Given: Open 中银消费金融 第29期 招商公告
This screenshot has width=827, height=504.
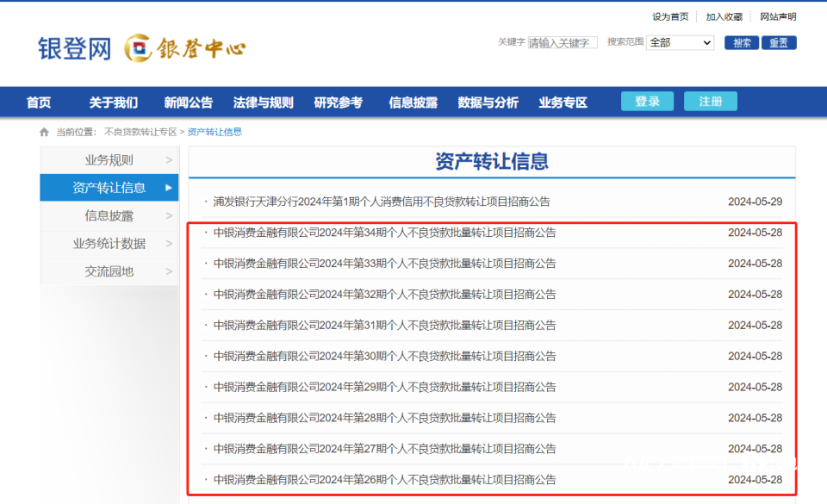Looking at the screenshot, I should [x=384, y=387].
